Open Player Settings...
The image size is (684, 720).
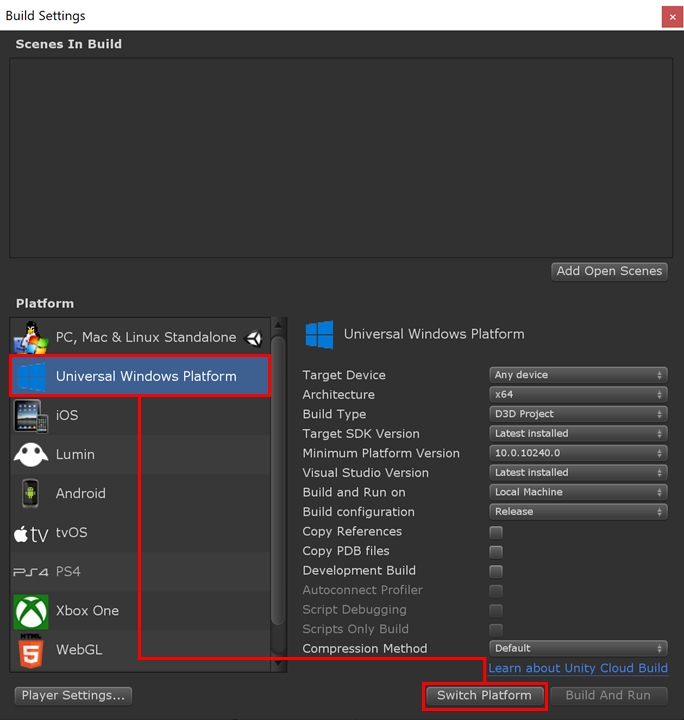[x=73, y=696]
